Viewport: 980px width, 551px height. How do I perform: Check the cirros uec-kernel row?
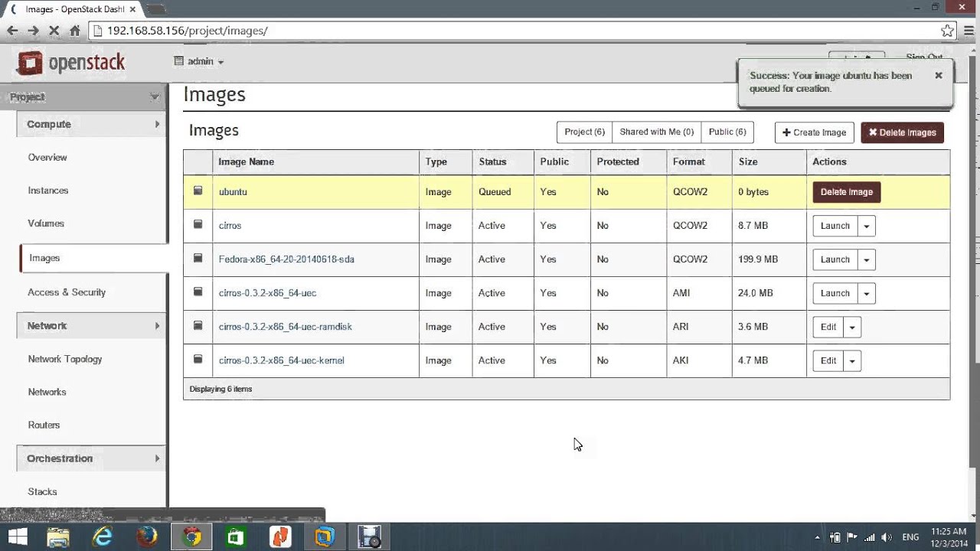pyautogui.click(x=198, y=359)
